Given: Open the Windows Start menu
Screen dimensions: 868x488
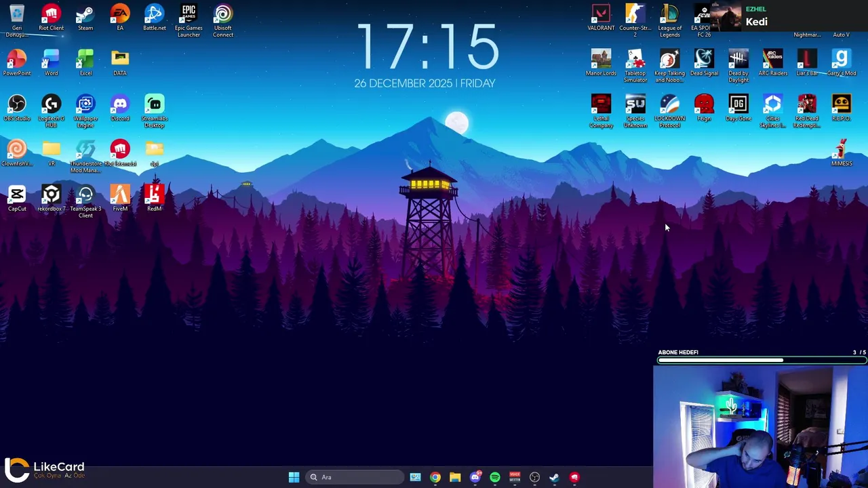Looking at the screenshot, I should 294,477.
